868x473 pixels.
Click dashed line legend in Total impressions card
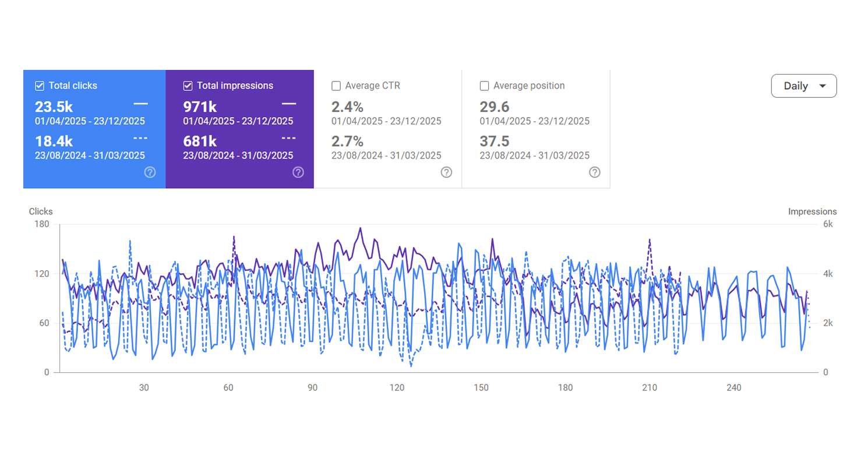289,138
